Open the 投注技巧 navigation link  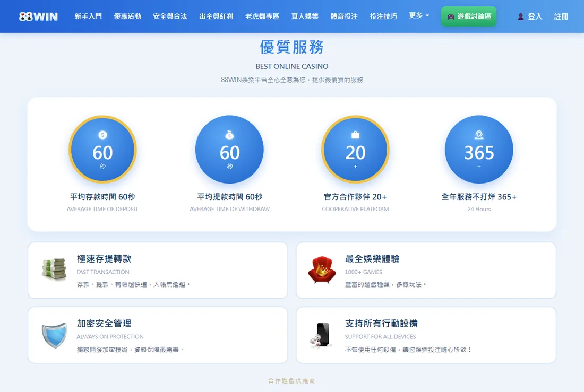point(383,16)
